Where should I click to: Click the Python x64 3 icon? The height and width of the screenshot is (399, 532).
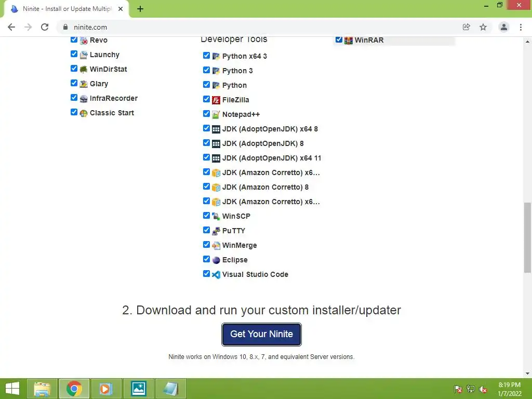pos(216,56)
